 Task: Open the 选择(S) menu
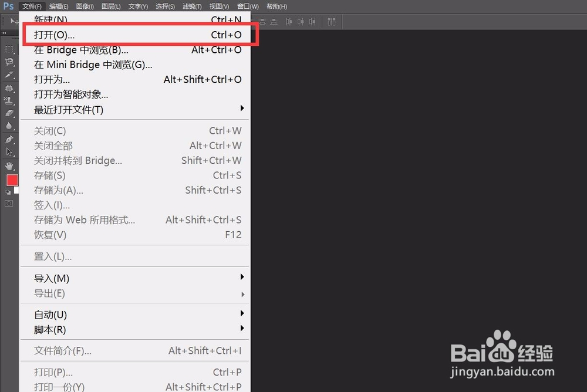tap(165, 6)
